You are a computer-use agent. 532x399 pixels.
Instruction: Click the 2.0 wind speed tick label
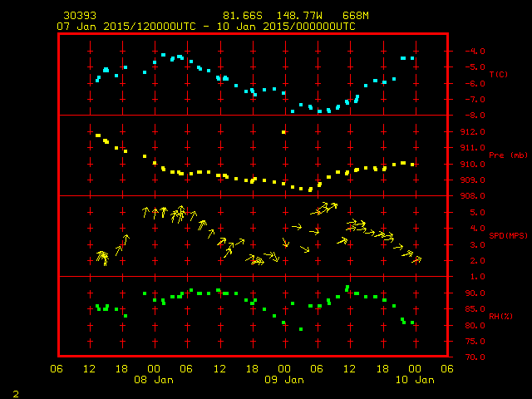477,261
